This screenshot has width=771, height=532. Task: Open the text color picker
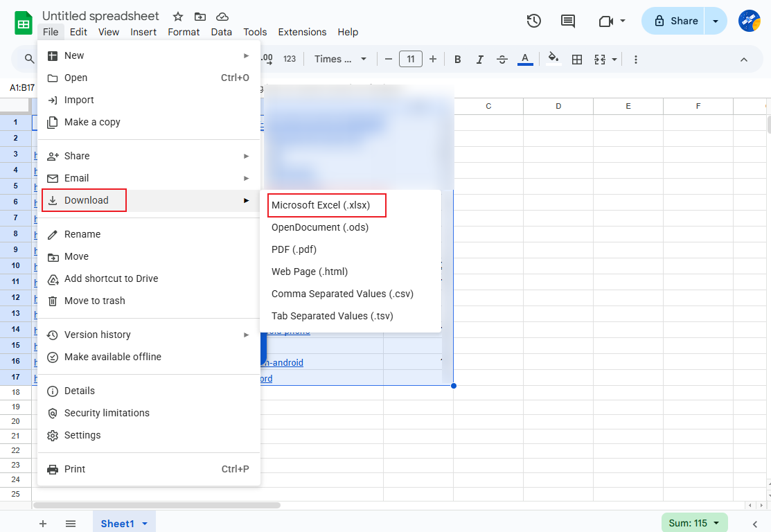click(x=525, y=59)
